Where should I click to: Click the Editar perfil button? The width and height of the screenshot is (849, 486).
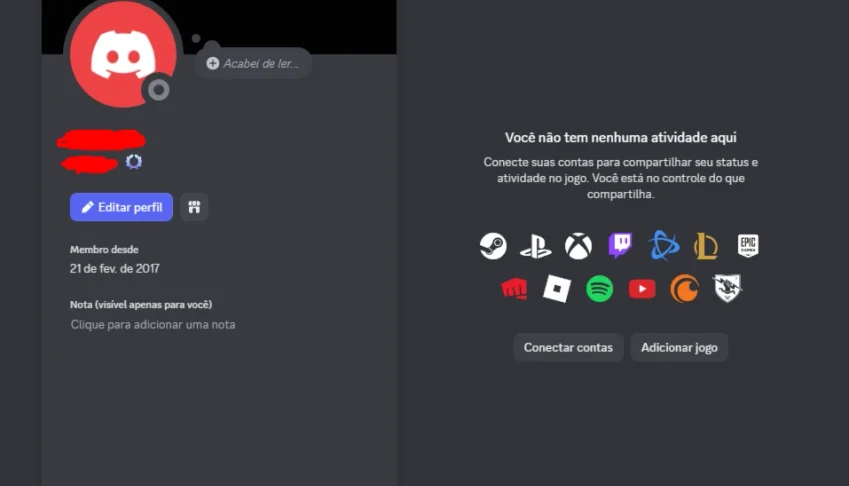(x=121, y=207)
